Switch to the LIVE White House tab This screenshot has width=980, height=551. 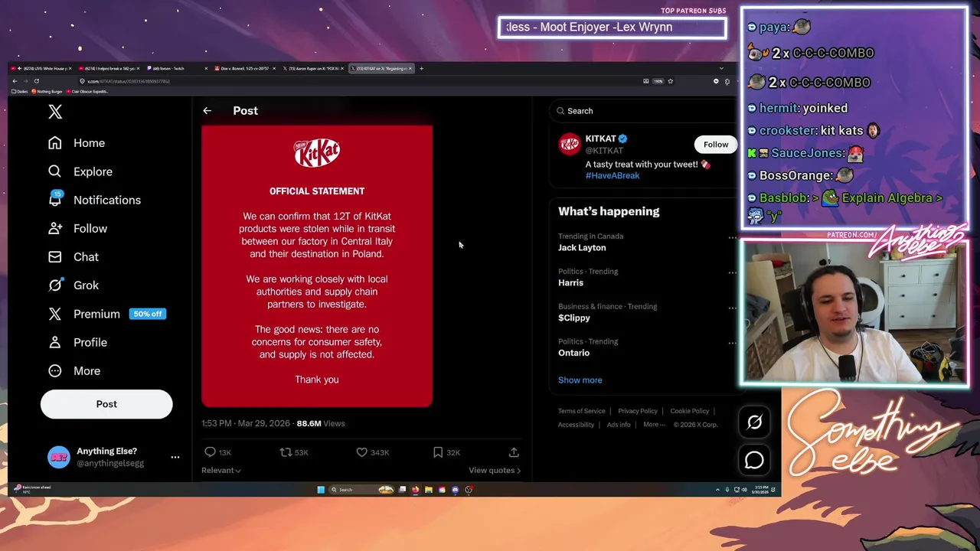point(41,69)
